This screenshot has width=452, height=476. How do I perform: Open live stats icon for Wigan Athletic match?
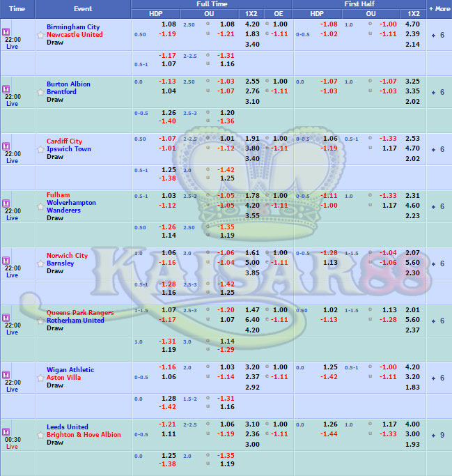pos(6,375)
